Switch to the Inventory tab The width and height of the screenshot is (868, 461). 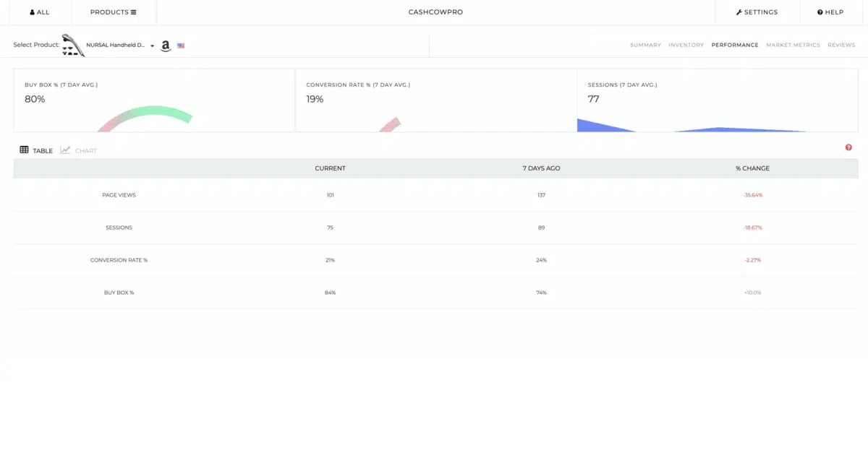pos(686,45)
